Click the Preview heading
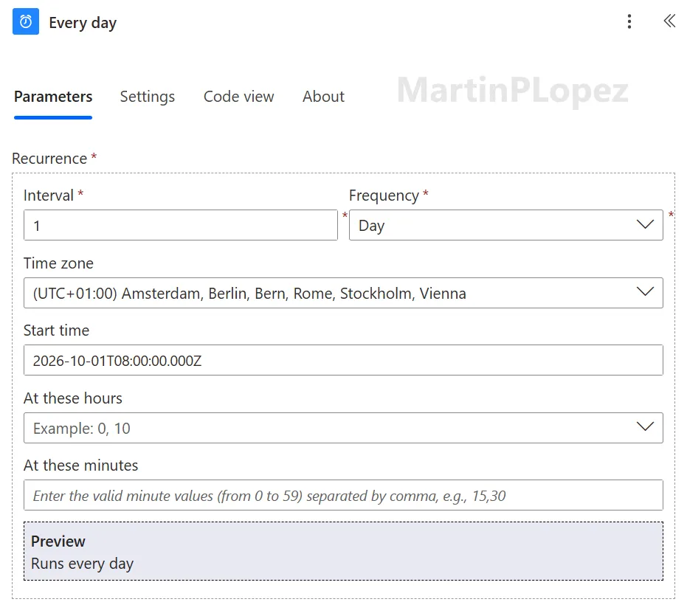The image size is (687, 616). (x=58, y=541)
